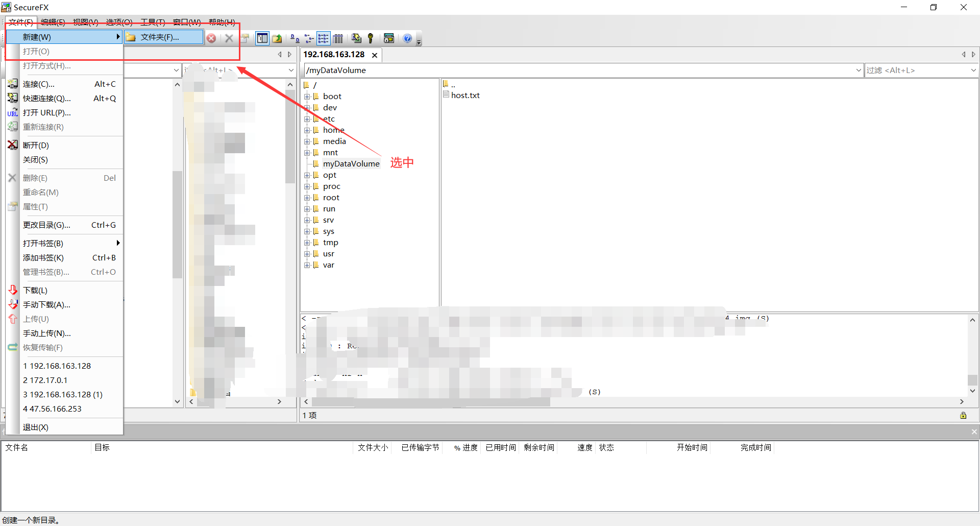Open local filter dropdown arrow
The width and height of the screenshot is (980, 526).
tap(291, 70)
